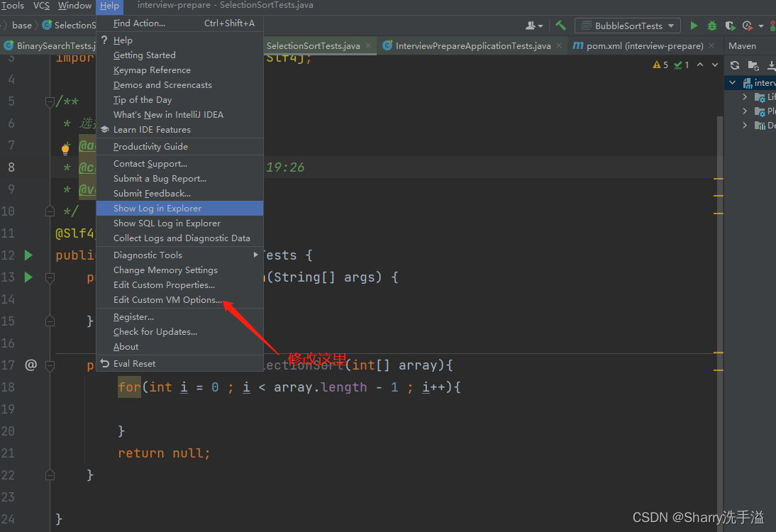Screen dimensions: 776x532
Task: Select Show SQL Log in Explorer
Action: click(x=179, y=223)
